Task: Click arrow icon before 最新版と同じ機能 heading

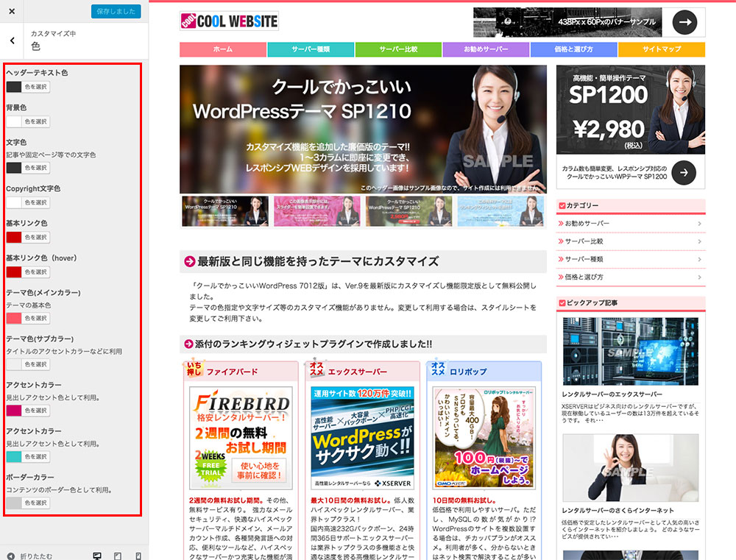Action: click(190, 261)
